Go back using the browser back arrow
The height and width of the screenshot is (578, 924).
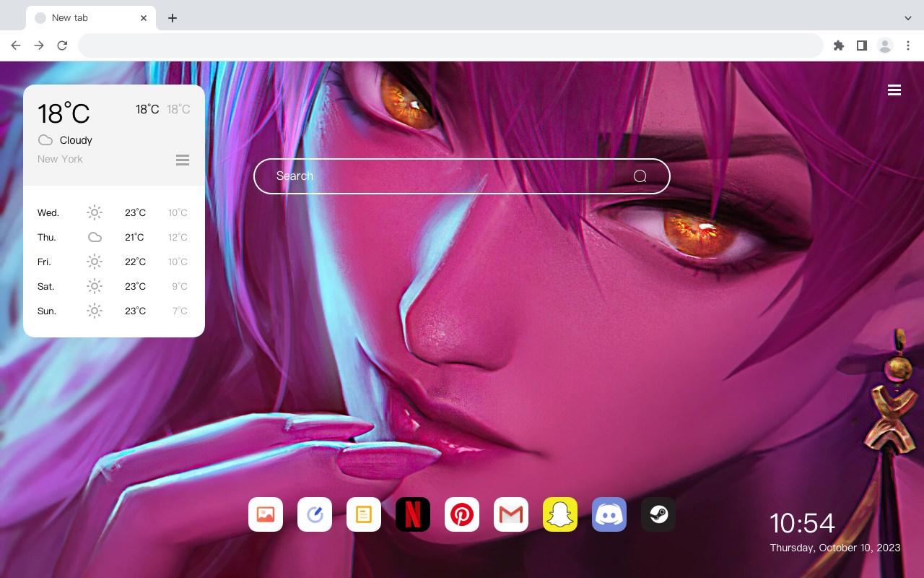pos(16,46)
